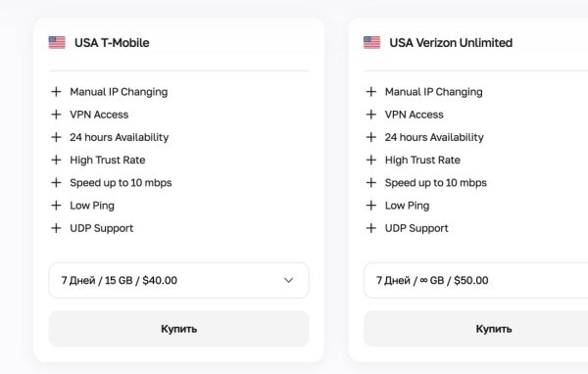Select the USA T-Mobile card title
The width and height of the screenshot is (588, 374).
112,43
